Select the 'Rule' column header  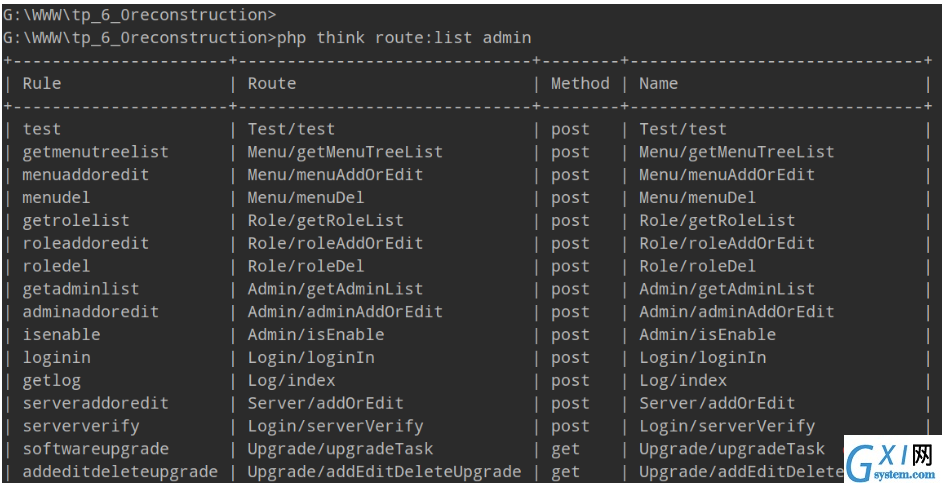pos(41,83)
